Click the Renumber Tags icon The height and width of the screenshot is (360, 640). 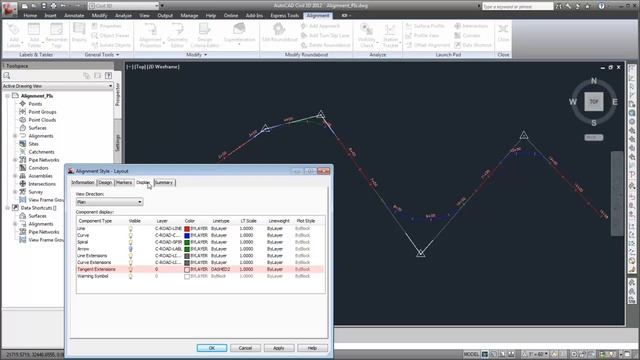[56, 35]
